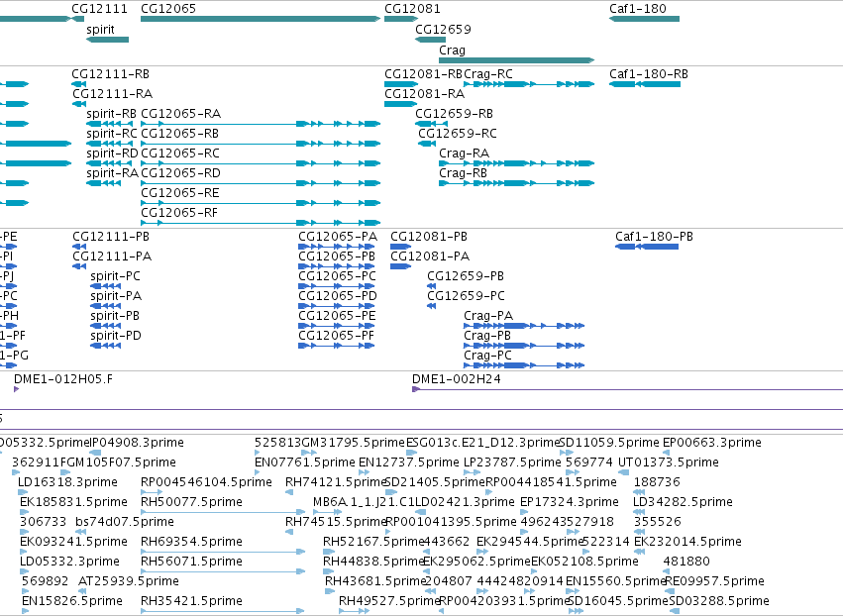Click EST RH35421.5prime

pos(191,601)
